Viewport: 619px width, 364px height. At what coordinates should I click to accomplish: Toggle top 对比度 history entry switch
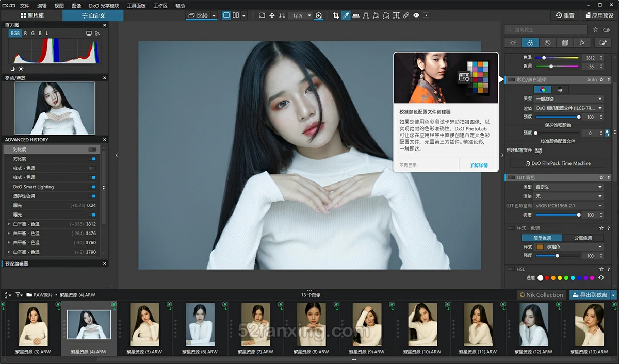coord(92,150)
